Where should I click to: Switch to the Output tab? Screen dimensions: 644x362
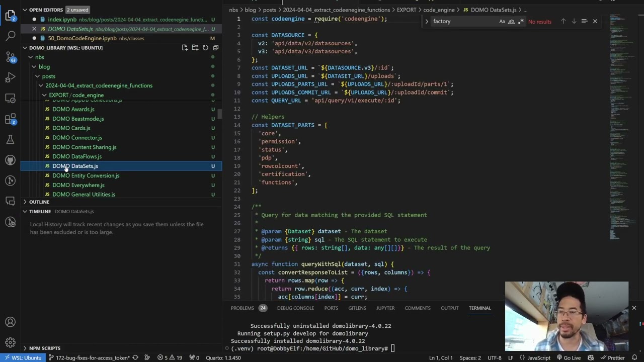pos(449,308)
